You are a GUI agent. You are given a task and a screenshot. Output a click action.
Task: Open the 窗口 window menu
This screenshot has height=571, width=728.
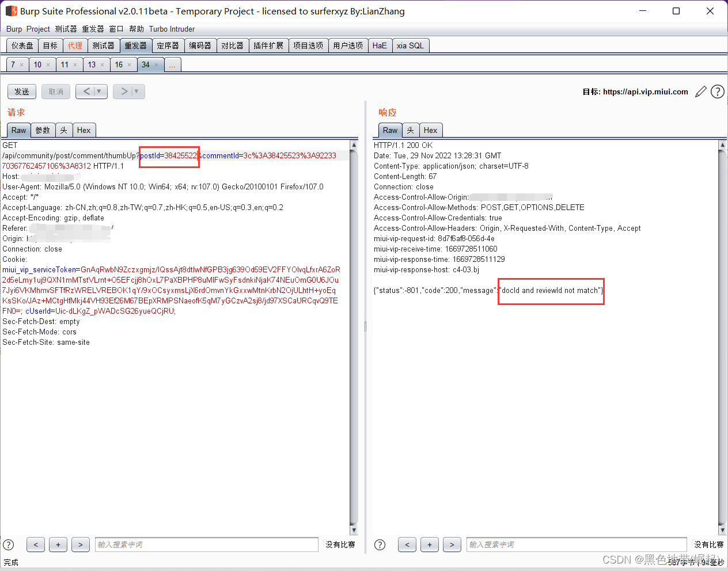point(116,29)
